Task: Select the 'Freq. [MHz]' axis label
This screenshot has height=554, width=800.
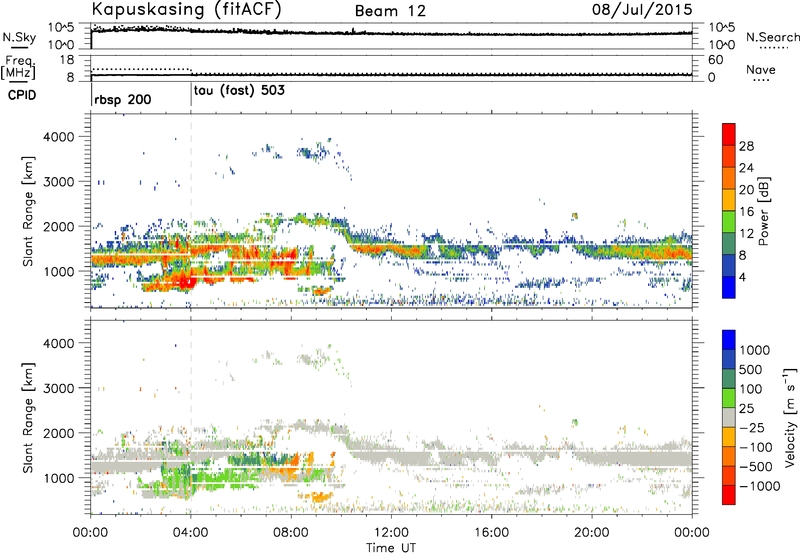Action: coord(18,67)
